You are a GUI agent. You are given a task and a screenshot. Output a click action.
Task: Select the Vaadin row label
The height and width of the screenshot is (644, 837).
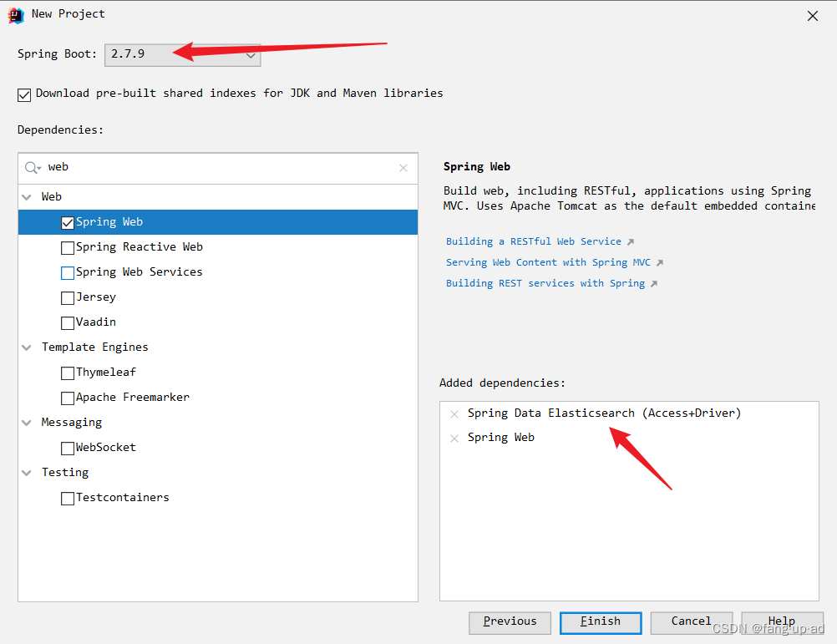(95, 322)
